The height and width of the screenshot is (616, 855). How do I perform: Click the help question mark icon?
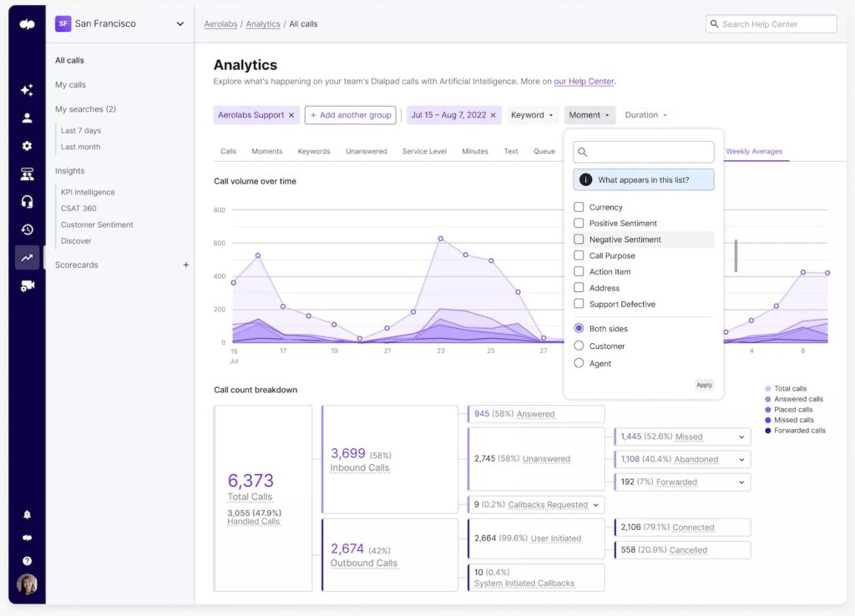[27, 561]
